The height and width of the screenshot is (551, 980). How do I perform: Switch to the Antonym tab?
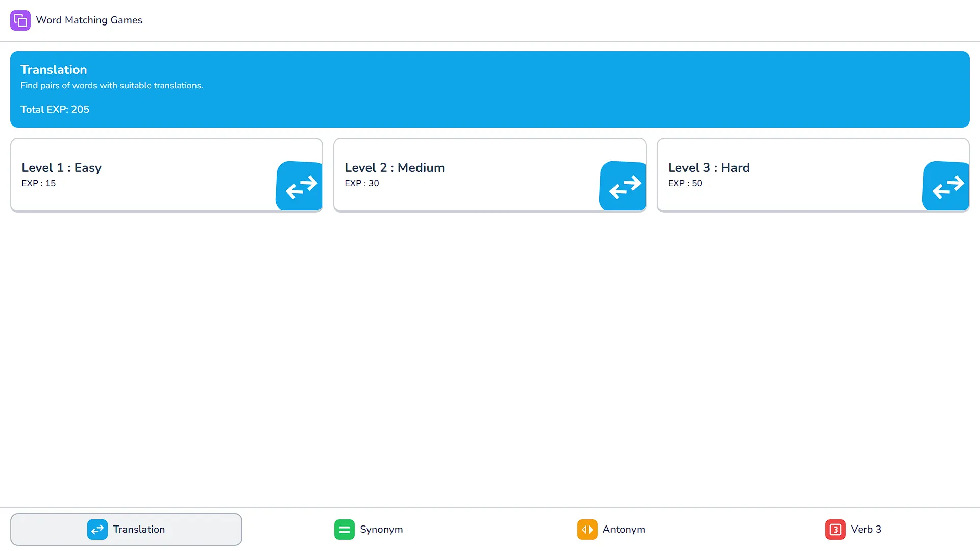[623, 530]
